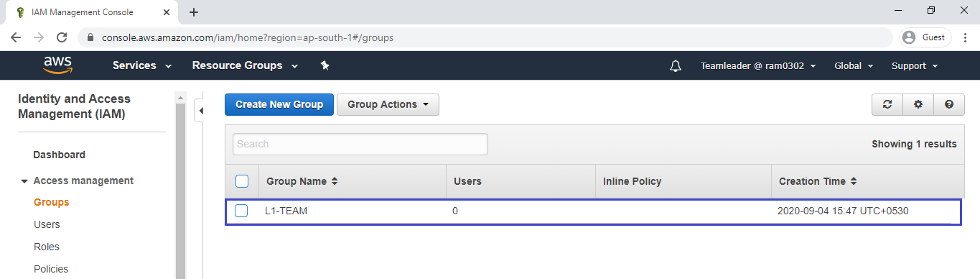980x279 pixels.
Task: Reload the page with browser reload icon
Action: [x=62, y=37]
